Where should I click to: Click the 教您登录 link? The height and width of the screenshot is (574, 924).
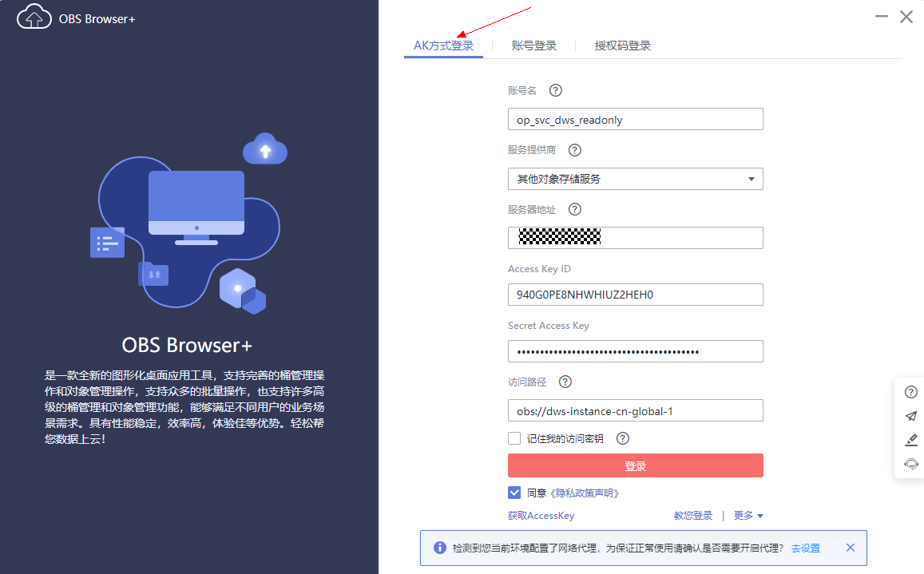point(693,516)
